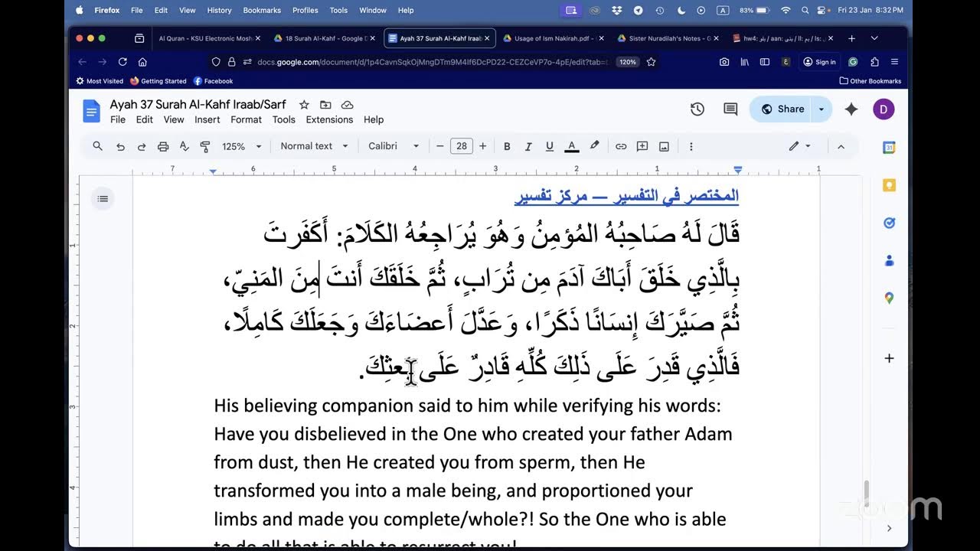Open the zoom 125% dropdown
The width and height of the screenshot is (980, 551).
242,146
